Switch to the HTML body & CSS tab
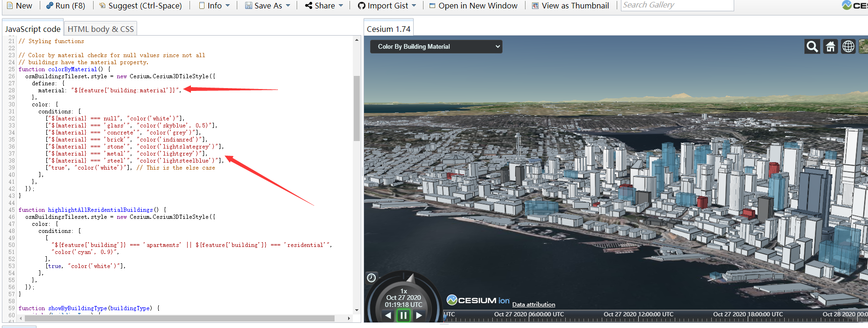 [101, 29]
